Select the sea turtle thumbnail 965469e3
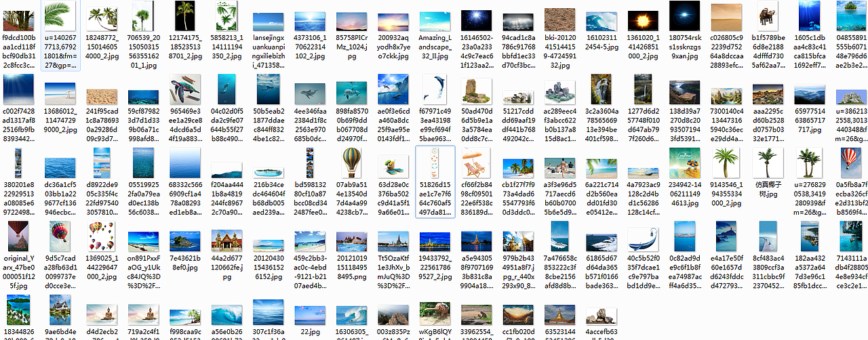 point(185,89)
